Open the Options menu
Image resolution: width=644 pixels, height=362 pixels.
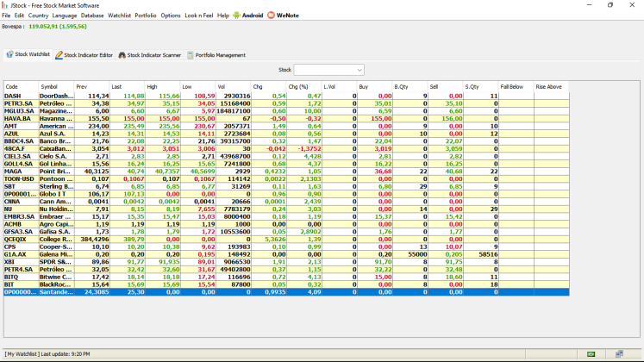coord(171,16)
